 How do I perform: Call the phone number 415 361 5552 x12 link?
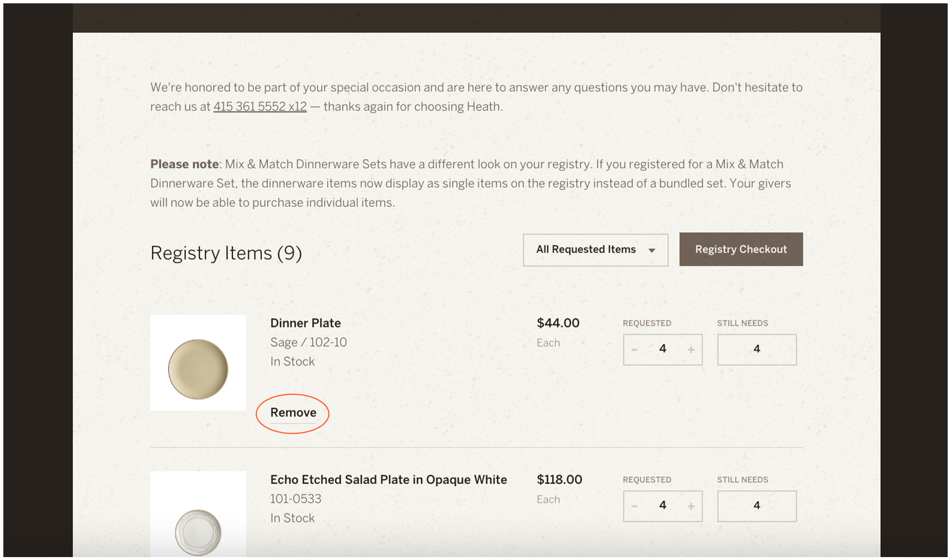(x=260, y=107)
